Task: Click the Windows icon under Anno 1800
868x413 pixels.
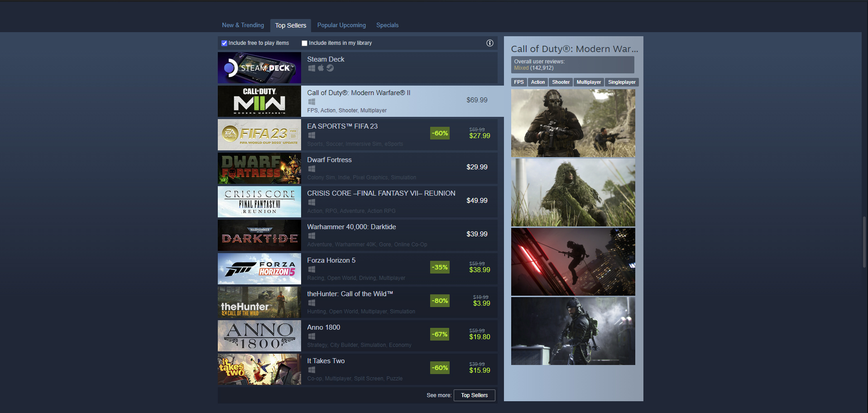Action: tap(312, 336)
